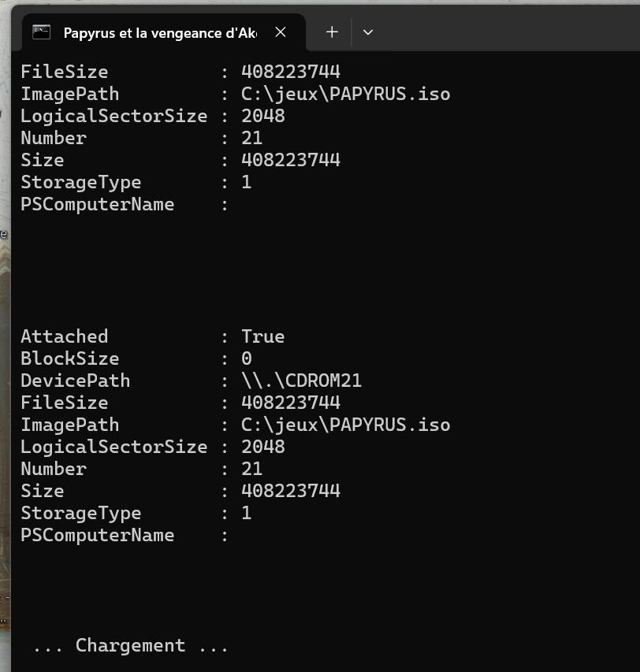Click the DevicePath property label
This screenshot has width=640, height=672.
[x=76, y=381]
